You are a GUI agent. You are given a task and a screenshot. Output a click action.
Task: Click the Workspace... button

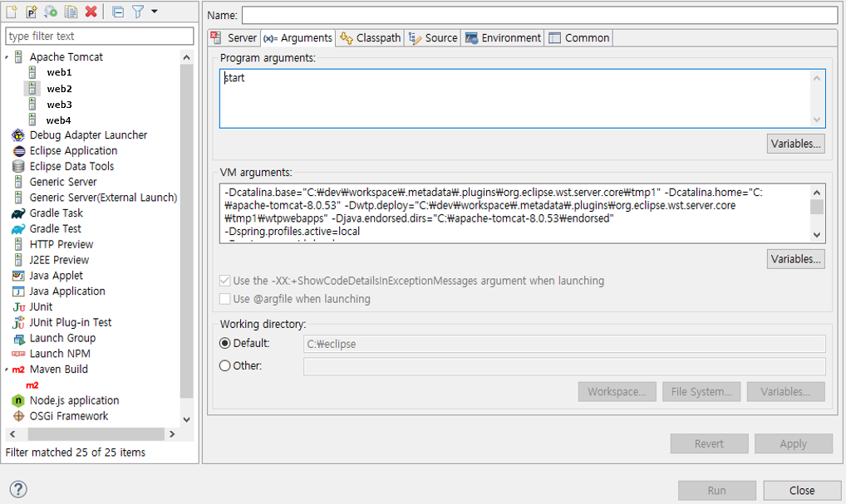pos(617,392)
